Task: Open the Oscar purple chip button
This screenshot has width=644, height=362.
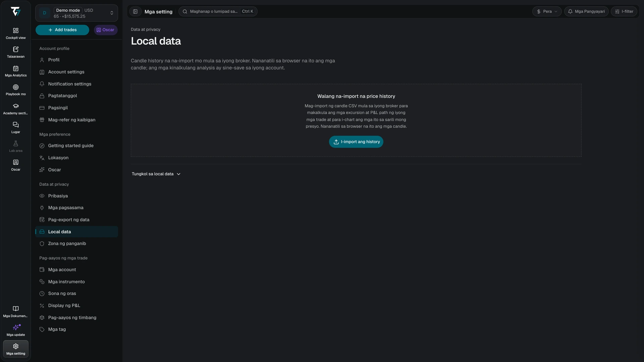Action: tap(106, 30)
